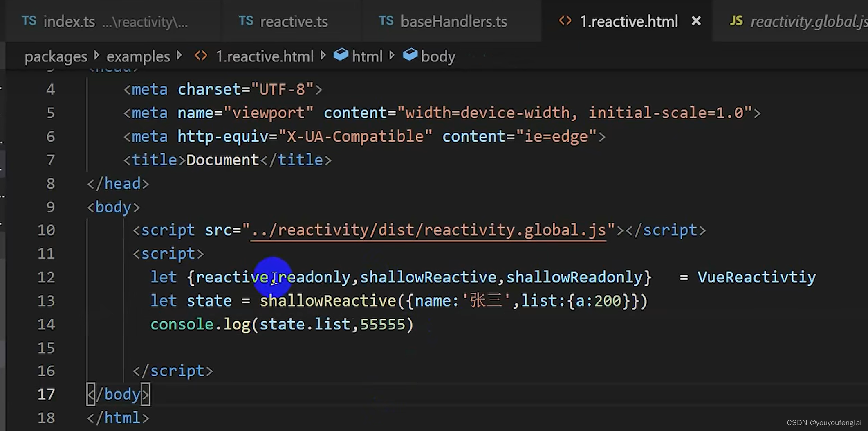
Task: Click the HTML file icon in breadcrumbs
Action: tap(201, 56)
